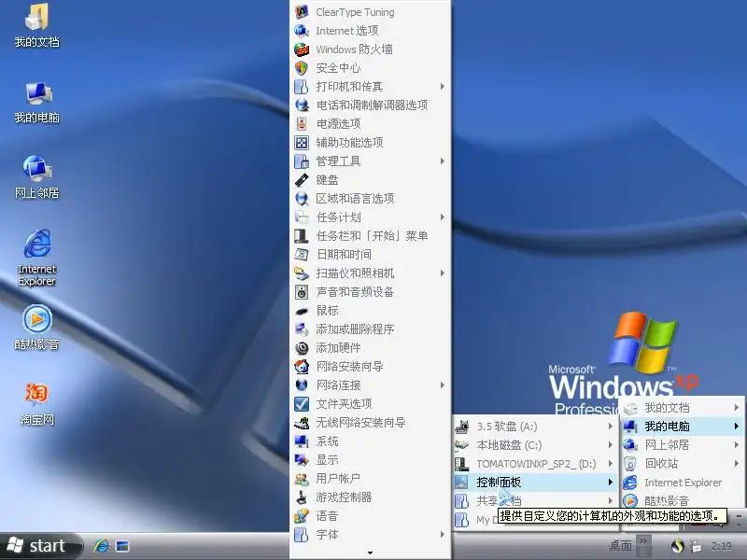Click the 辅助功能选项 icon

(302, 143)
